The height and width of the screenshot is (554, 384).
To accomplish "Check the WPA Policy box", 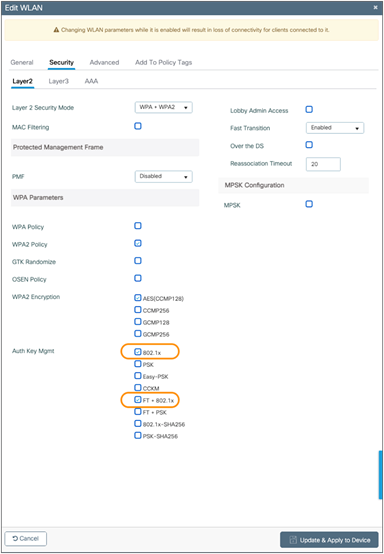I will pos(138,226).
